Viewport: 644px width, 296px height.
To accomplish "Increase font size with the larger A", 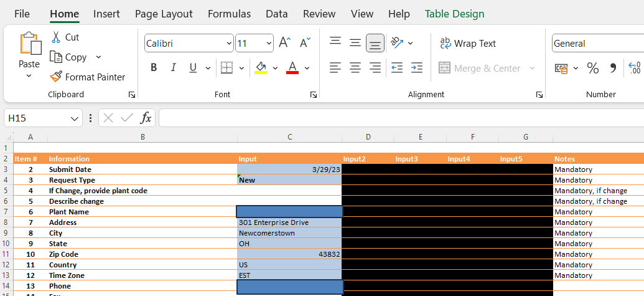I will [x=284, y=43].
